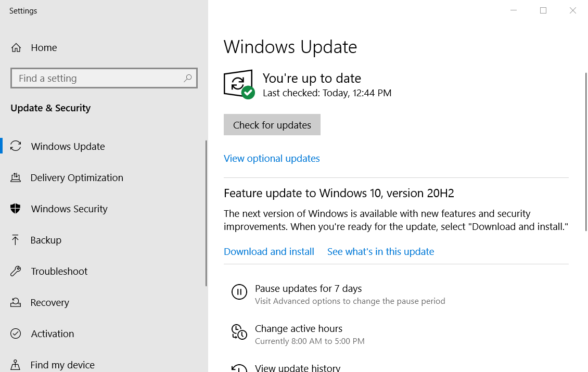Open the Recovery section

pyautogui.click(x=50, y=302)
